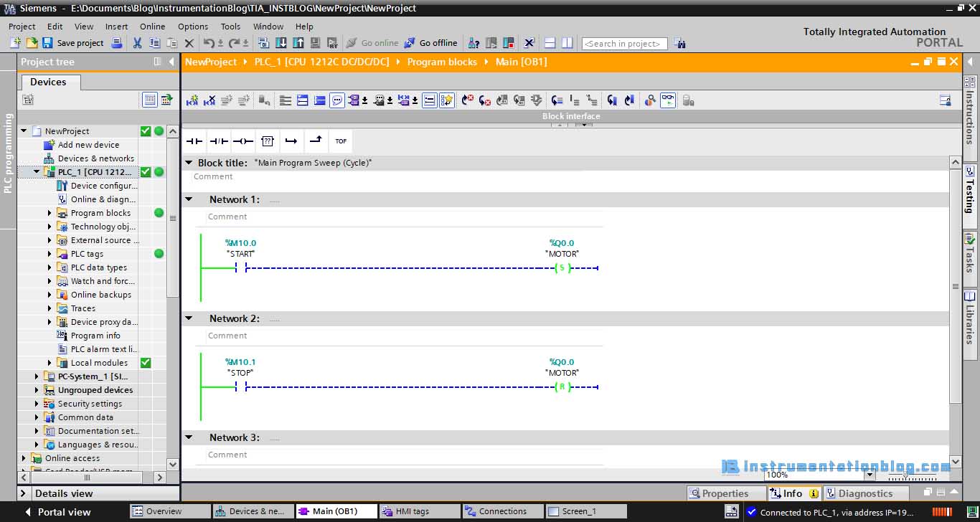Viewport: 980px width, 522px height.
Task: Collapse Network 1 section
Action: 189,199
